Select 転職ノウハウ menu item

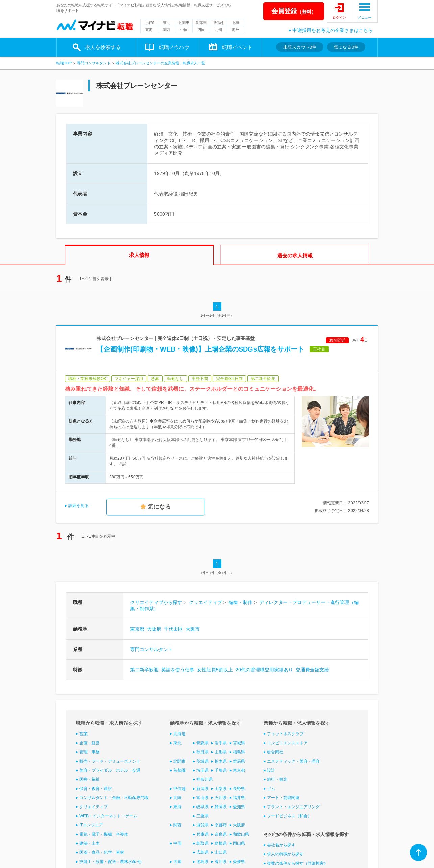167,47
